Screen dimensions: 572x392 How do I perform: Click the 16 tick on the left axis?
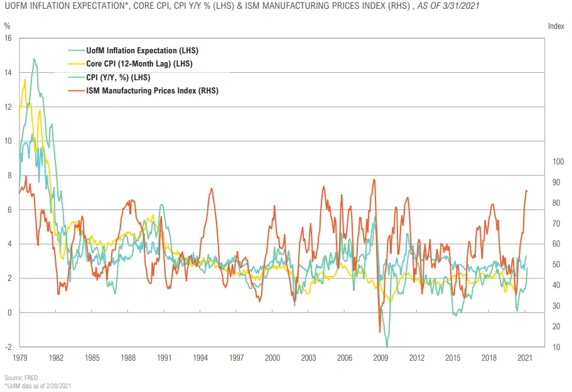[x=8, y=38]
